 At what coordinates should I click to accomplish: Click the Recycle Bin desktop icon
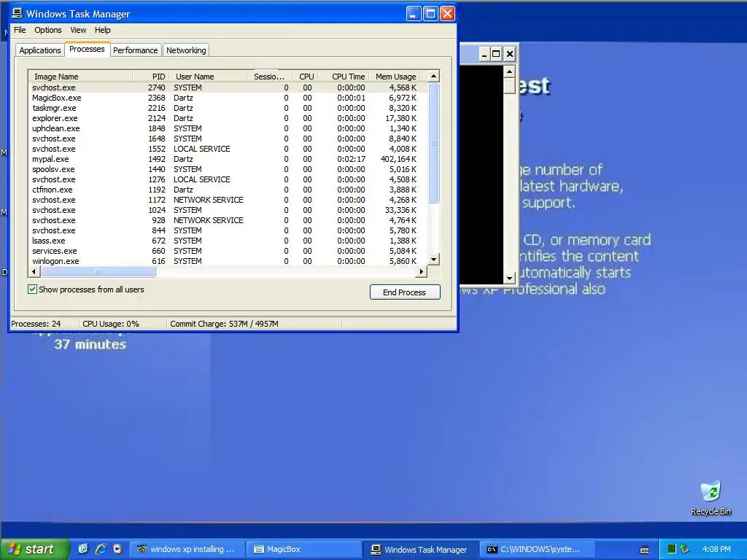point(711,499)
